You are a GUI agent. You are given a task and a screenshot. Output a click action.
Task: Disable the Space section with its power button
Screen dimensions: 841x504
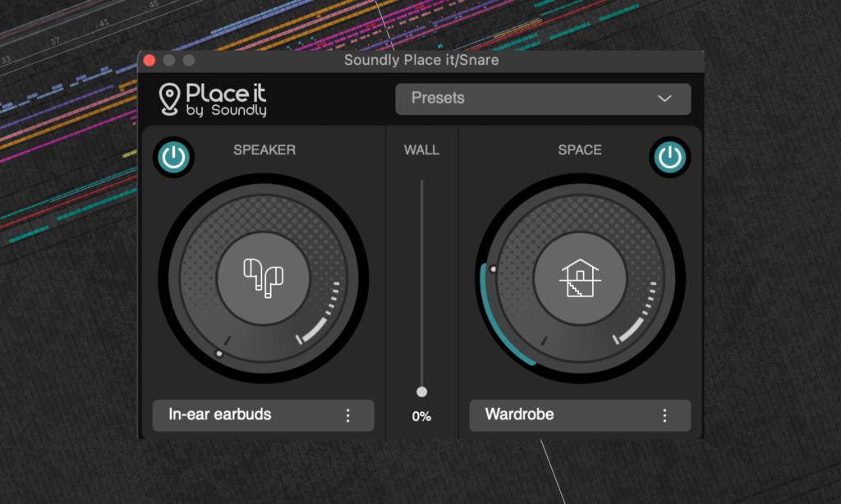point(670,156)
